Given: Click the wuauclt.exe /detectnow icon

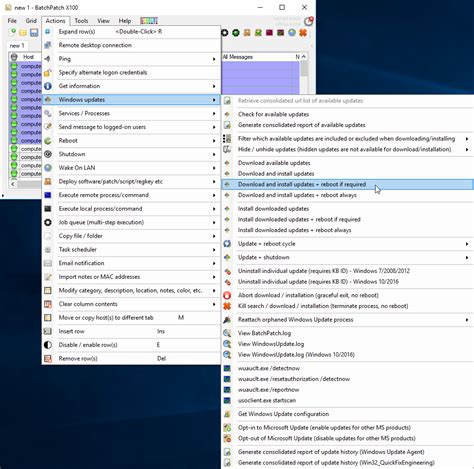Looking at the screenshot, I should point(227,368).
